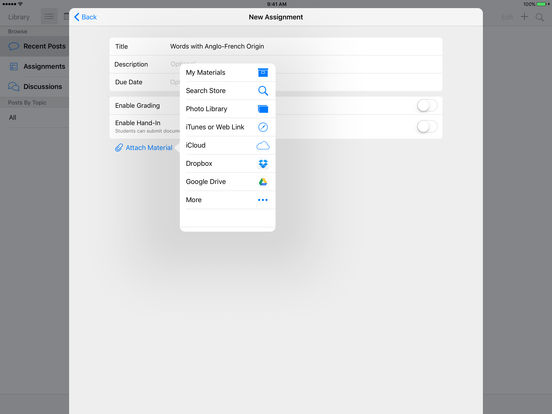Select the Google Drive icon

coord(263,182)
